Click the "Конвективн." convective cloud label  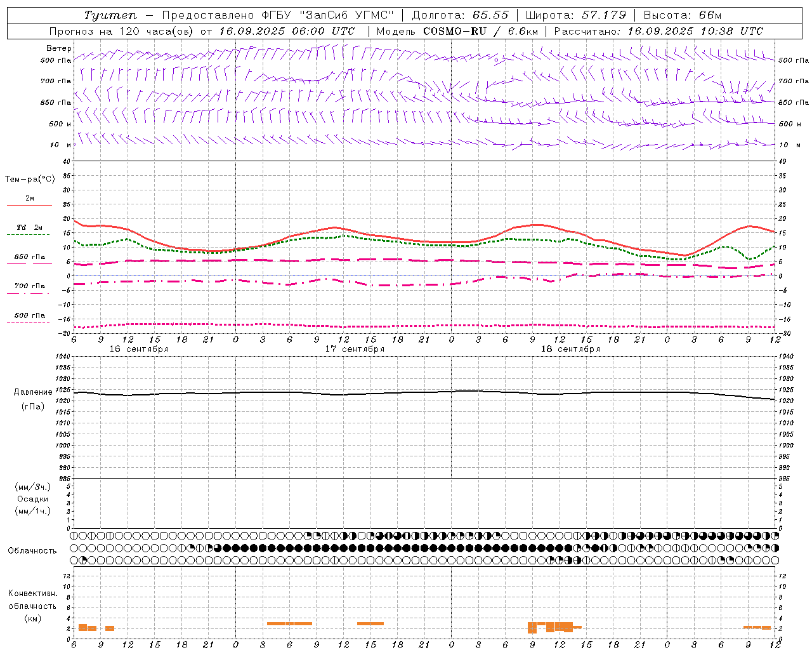tap(32, 594)
